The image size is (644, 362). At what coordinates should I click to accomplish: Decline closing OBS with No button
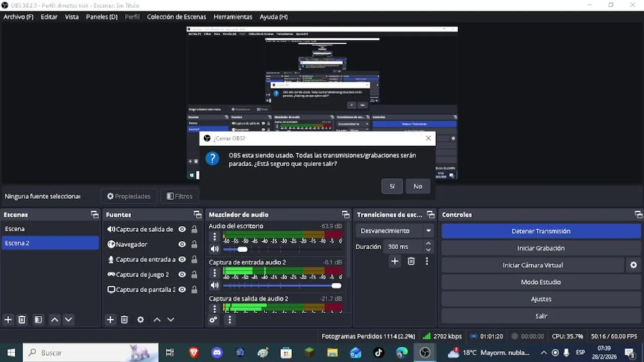[418, 186]
